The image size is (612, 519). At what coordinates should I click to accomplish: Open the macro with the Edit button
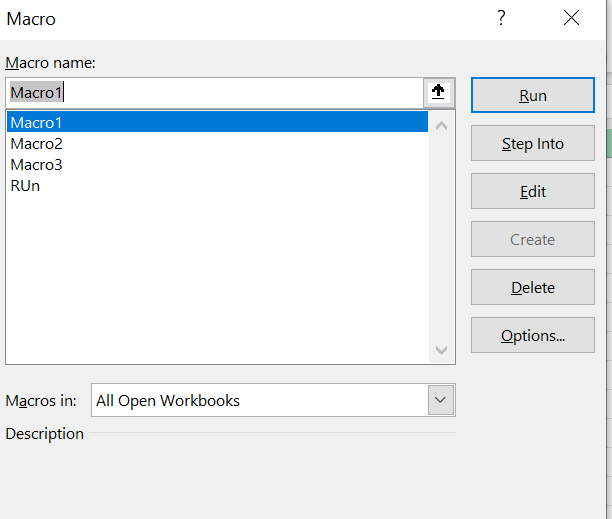pos(532,192)
